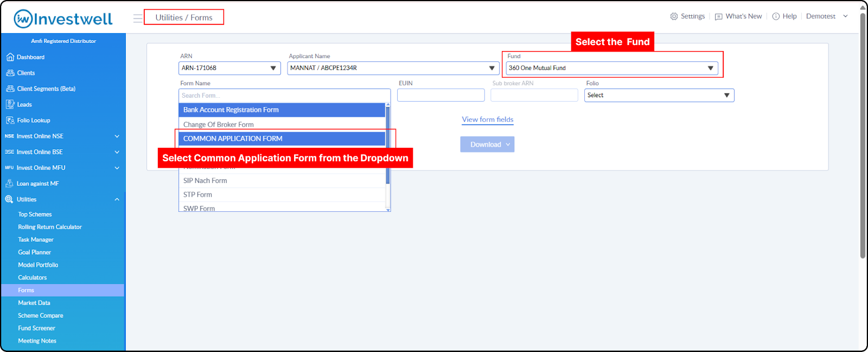Viewport: 868px width, 352px height.
Task: Click the Help info icon
Action: click(776, 16)
